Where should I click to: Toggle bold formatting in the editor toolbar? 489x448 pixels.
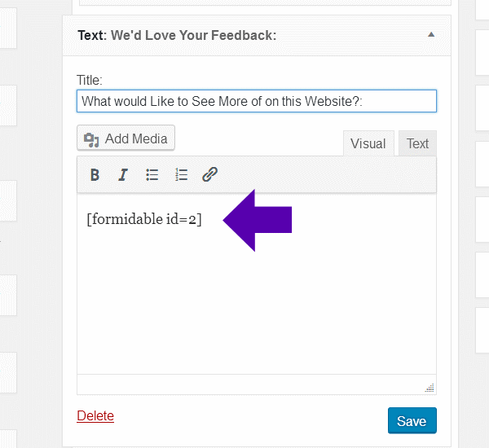(95, 174)
